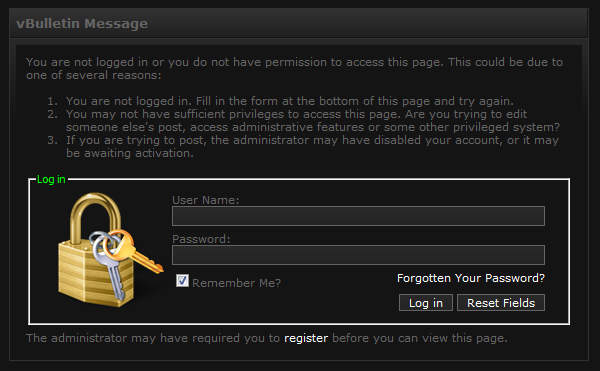The width and height of the screenshot is (600, 371).
Task: Open the 'Forgotten Your Password?' link
Action: tap(471, 278)
